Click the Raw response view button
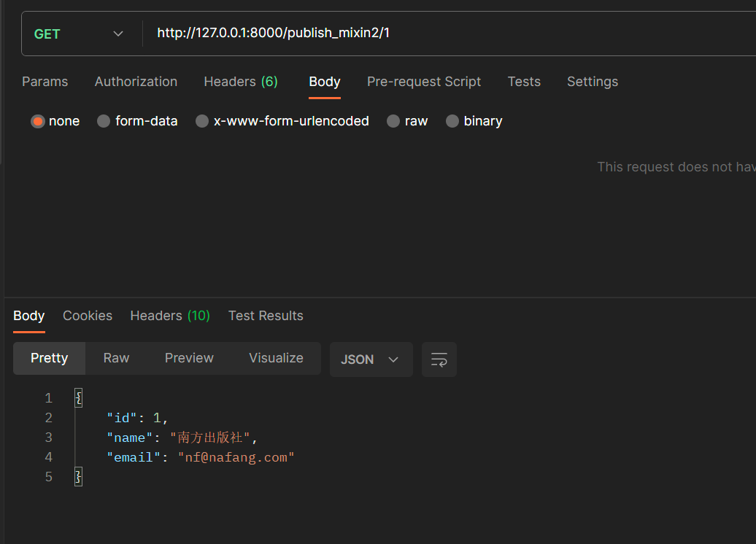This screenshot has height=544, width=756. (116, 358)
